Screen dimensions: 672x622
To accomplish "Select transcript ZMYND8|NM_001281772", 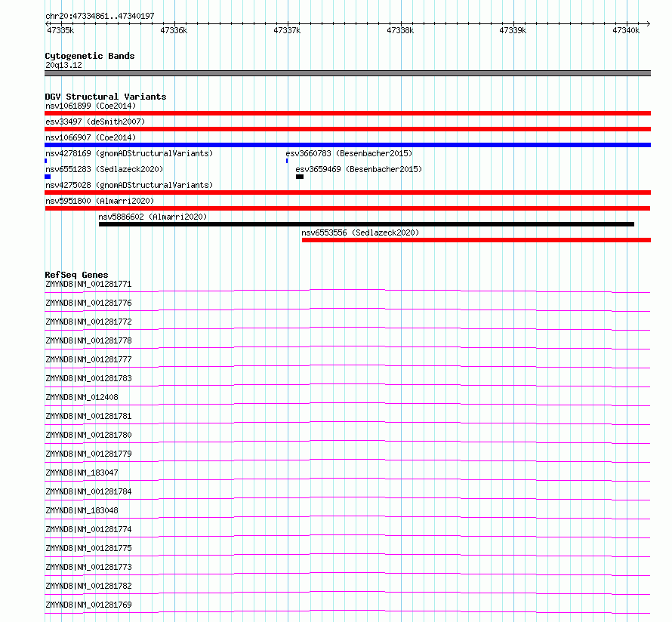I will pos(88,322).
